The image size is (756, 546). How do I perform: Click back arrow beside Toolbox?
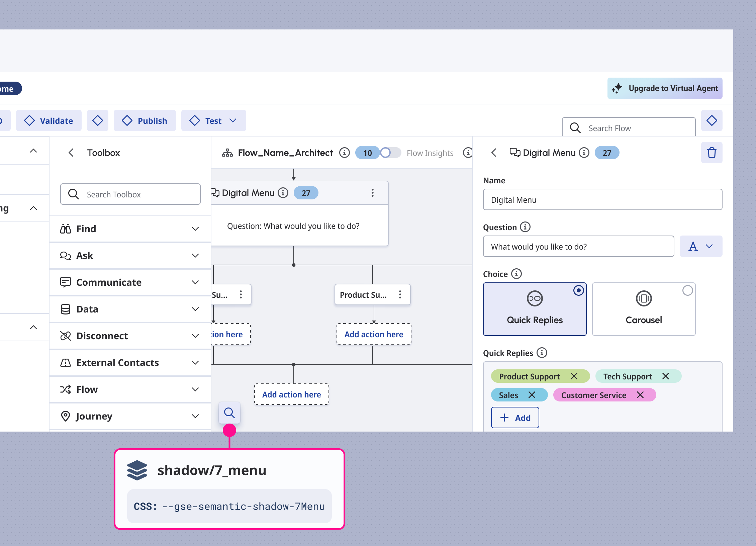(71, 153)
